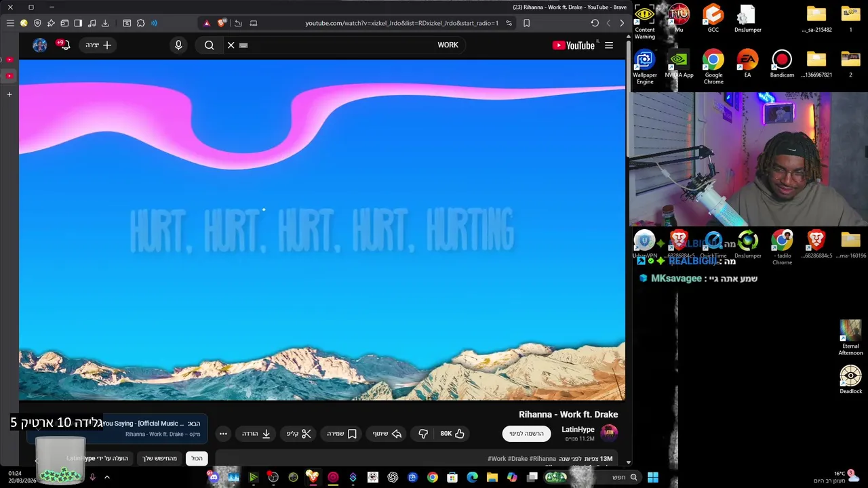This screenshot has width=868, height=488.
Task: Open the NVIDIA App desktop shortcut
Action: tap(679, 64)
